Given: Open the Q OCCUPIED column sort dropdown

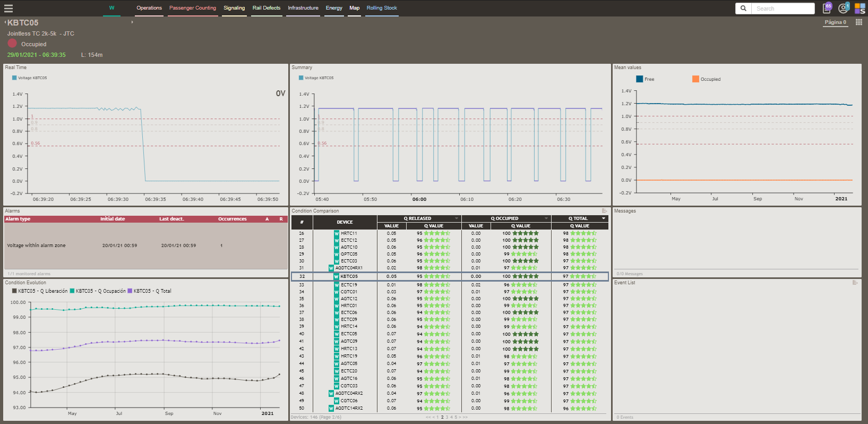Looking at the screenshot, I should tap(546, 218).
